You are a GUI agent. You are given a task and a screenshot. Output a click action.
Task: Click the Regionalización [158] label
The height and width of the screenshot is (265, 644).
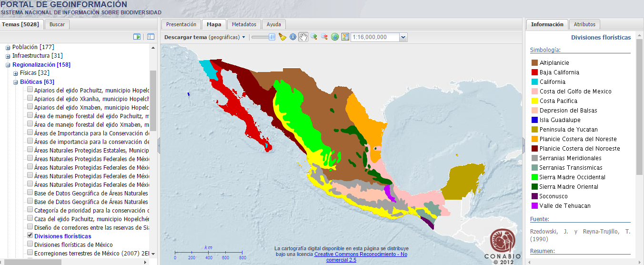click(x=41, y=65)
